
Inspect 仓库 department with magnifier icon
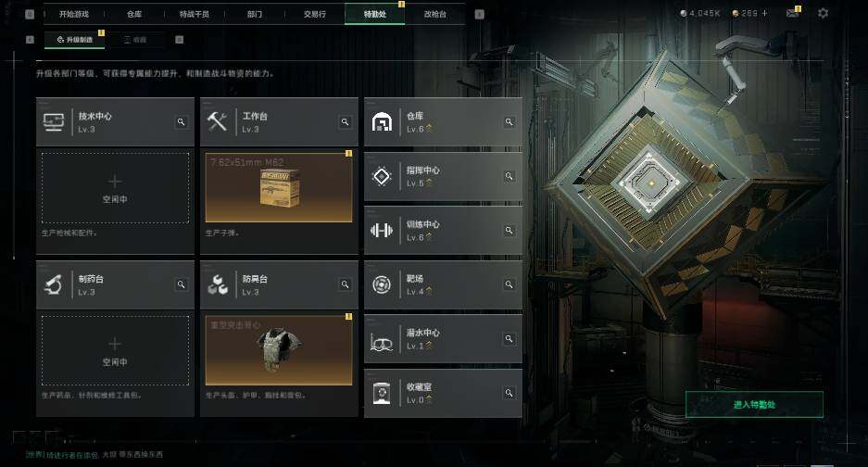click(509, 122)
